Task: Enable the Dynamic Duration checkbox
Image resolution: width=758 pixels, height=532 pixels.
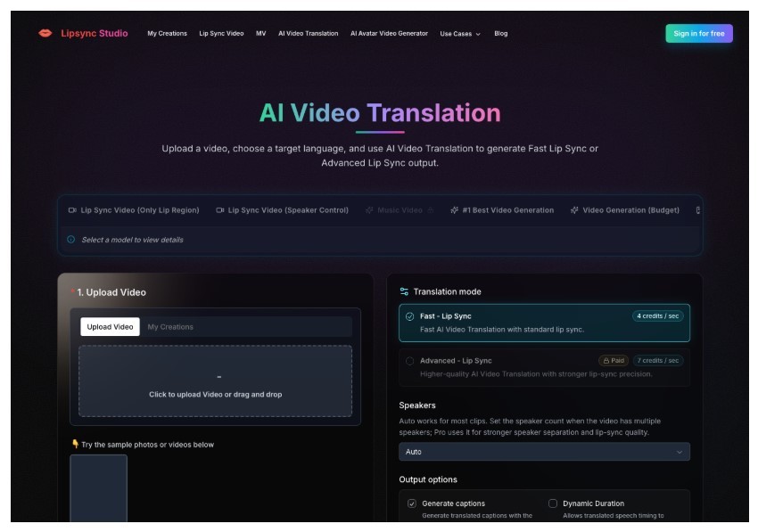Action: (x=553, y=503)
